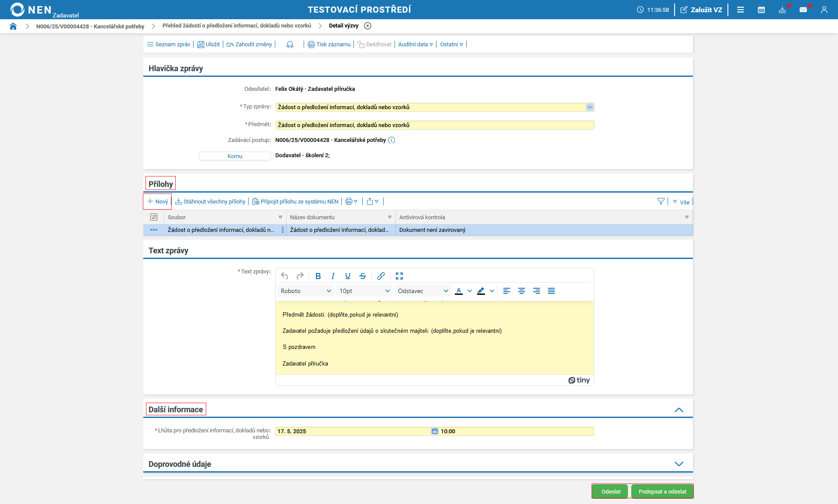
Task: Click the green Odeslat button
Action: (x=610, y=491)
